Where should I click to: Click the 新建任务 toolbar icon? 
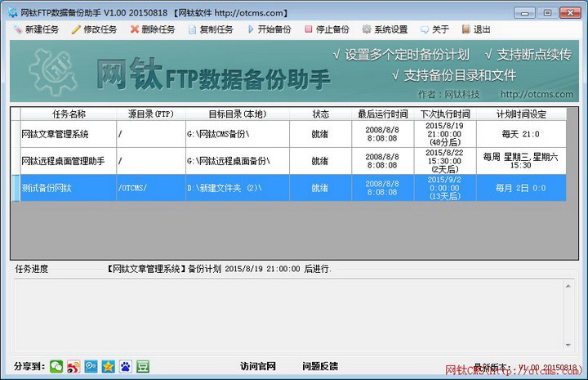pos(18,29)
